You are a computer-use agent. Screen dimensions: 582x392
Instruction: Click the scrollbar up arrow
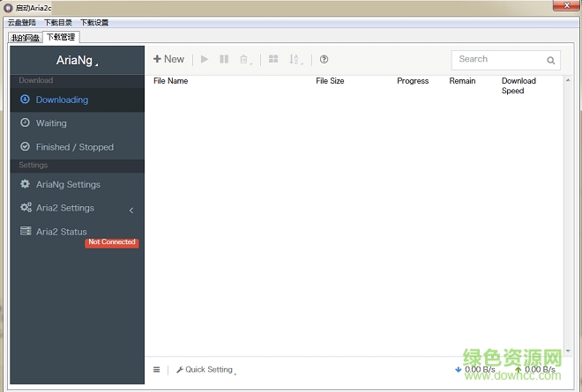[568, 80]
